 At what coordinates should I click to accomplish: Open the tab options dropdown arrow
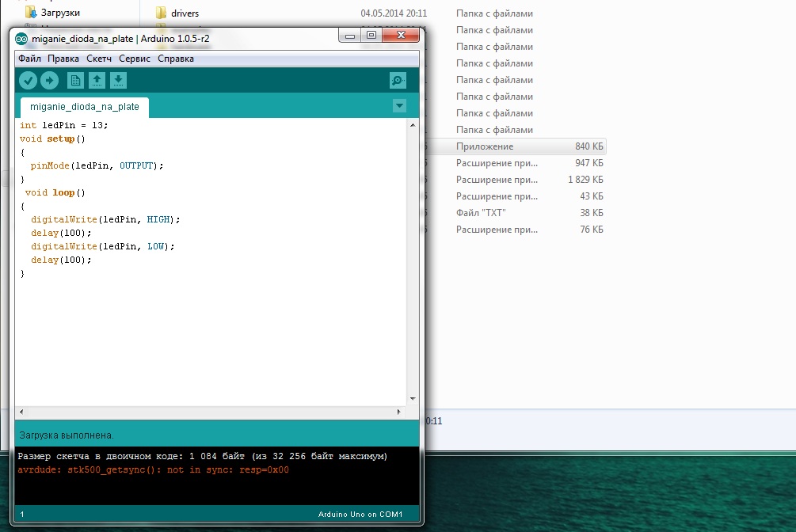tap(399, 104)
